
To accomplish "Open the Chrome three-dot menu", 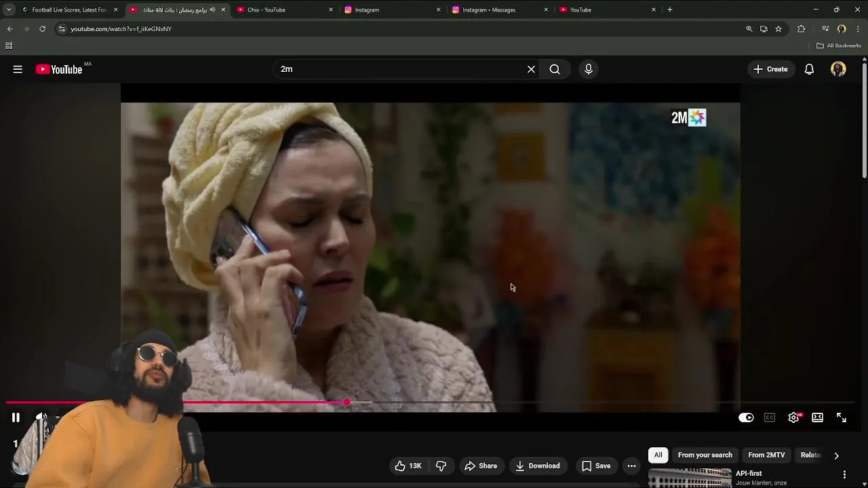I will 858,28.
